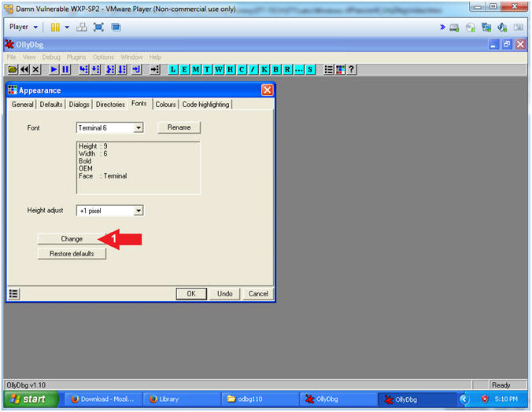Click the Execute till return icon

pyautogui.click(x=136, y=69)
